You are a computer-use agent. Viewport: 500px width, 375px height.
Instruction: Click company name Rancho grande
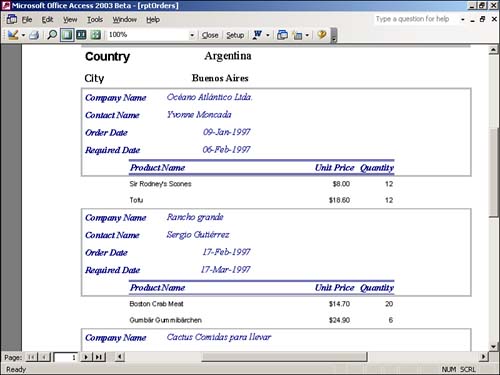195,217
